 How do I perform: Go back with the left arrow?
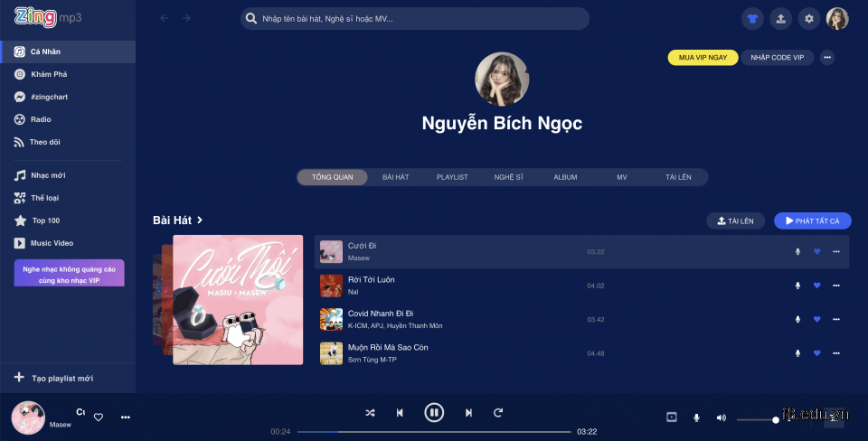coord(164,18)
